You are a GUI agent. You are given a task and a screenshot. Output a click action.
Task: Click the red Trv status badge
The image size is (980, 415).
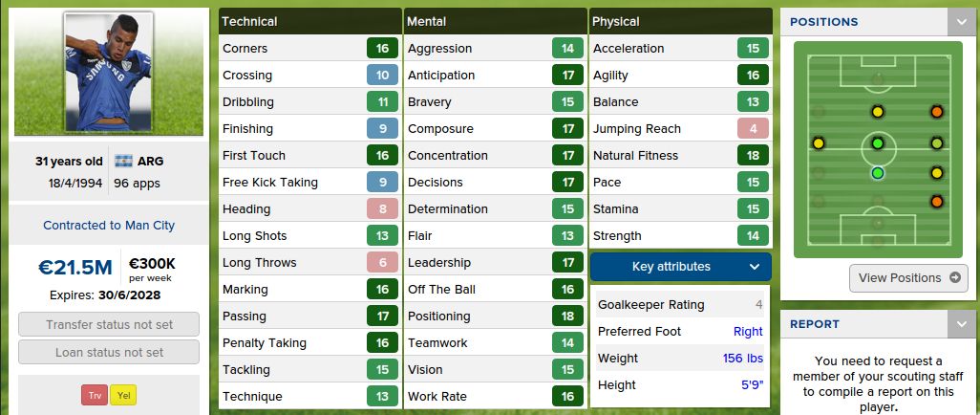[95, 395]
